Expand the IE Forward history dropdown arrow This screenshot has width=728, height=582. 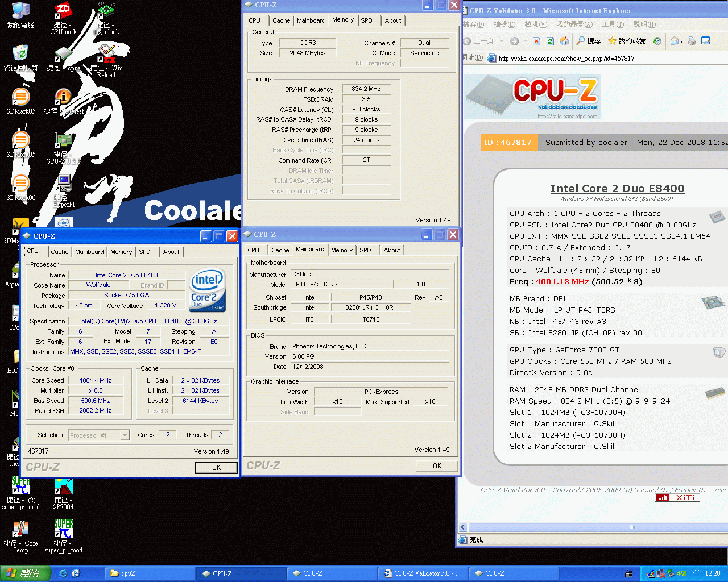coord(525,41)
